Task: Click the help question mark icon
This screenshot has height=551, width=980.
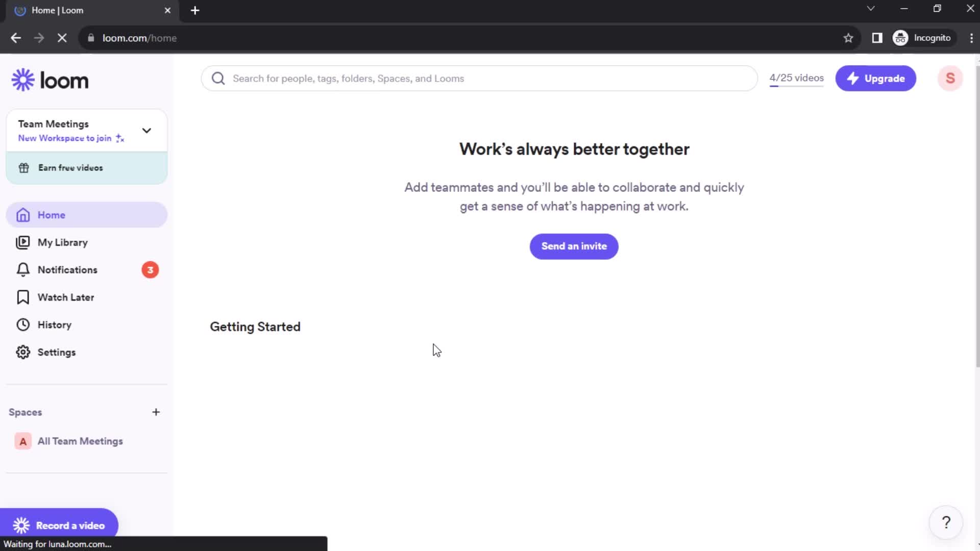Action: pos(946,522)
